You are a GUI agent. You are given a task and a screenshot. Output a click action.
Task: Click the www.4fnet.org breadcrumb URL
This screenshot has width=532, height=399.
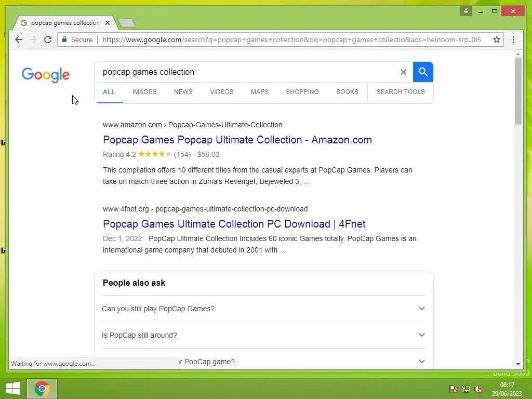(205, 209)
